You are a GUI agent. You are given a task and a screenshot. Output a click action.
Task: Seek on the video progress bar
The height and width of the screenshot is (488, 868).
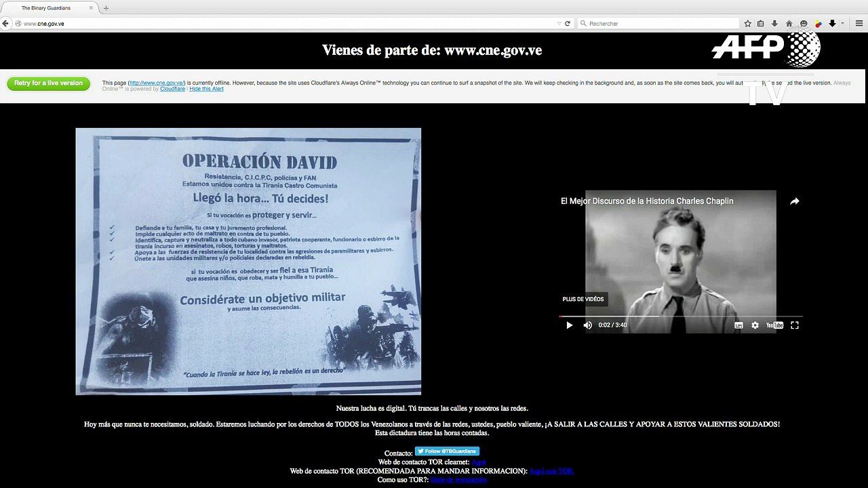click(681, 317)
